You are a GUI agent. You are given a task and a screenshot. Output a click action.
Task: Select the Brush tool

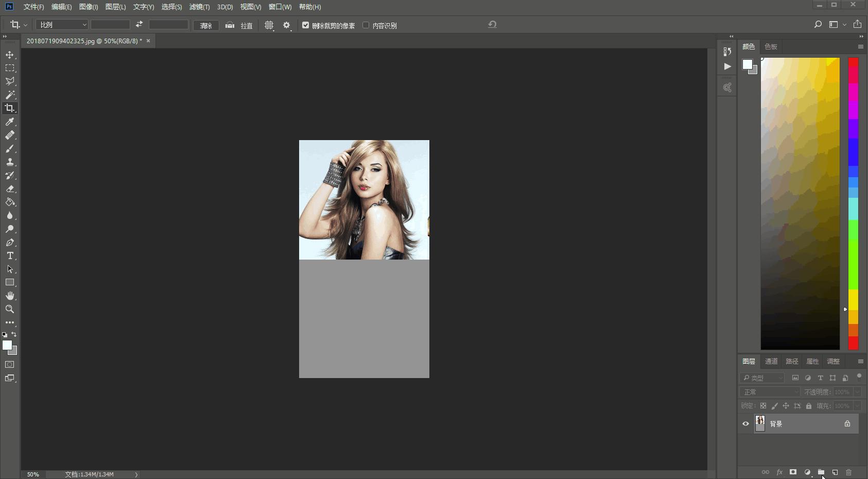pos(10,149)
